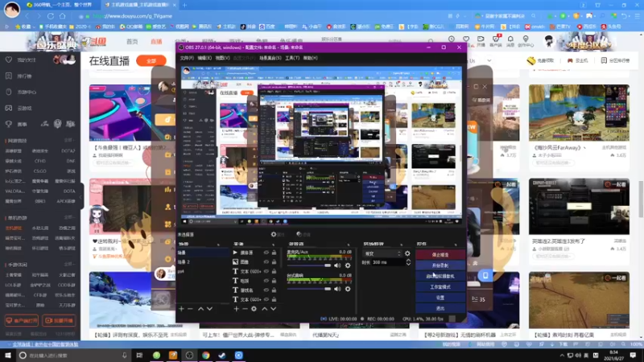This screenshot has height=362, width=644.
Task: Toggle visibility of fourth source row
Action: click(266, 281)
